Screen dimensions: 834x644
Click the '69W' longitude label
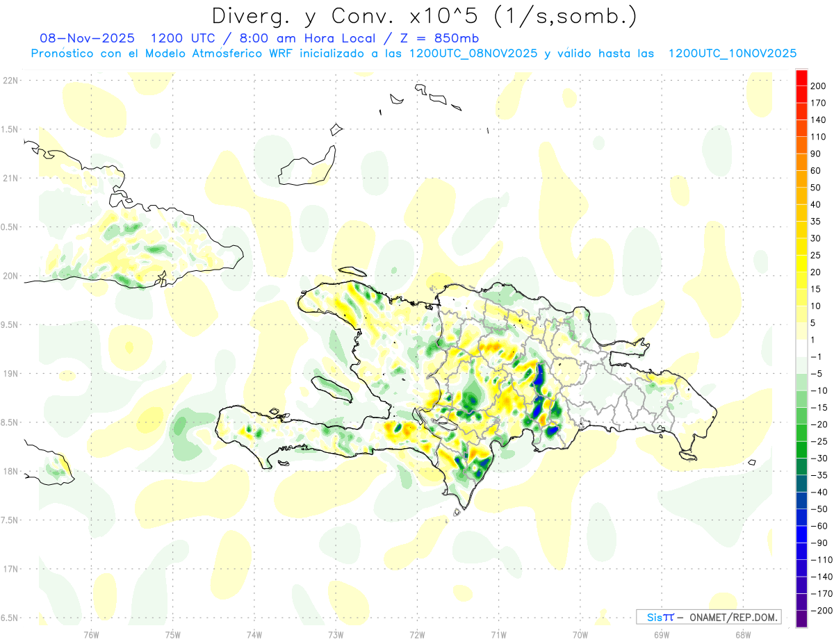(x=661, y=634)
